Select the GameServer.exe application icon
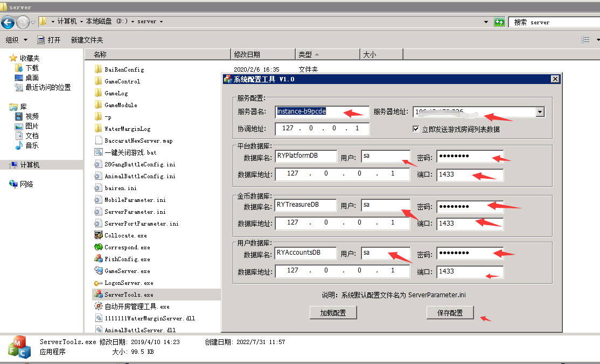 click(99, 271)
